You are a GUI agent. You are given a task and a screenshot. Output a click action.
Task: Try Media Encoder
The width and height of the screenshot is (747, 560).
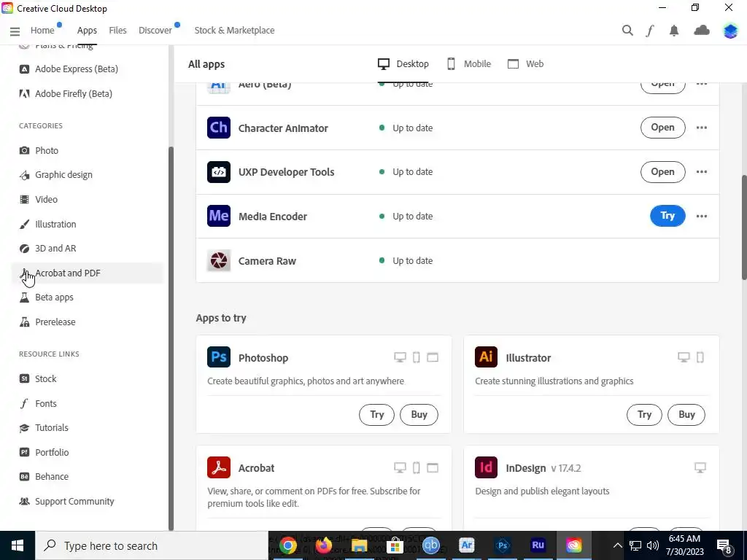pos(667,216)
